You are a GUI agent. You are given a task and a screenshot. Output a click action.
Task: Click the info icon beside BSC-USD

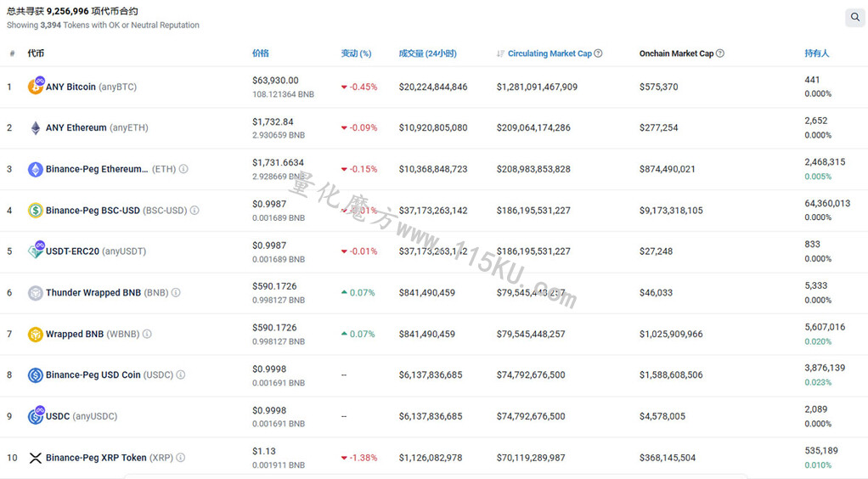click(194, 211)
